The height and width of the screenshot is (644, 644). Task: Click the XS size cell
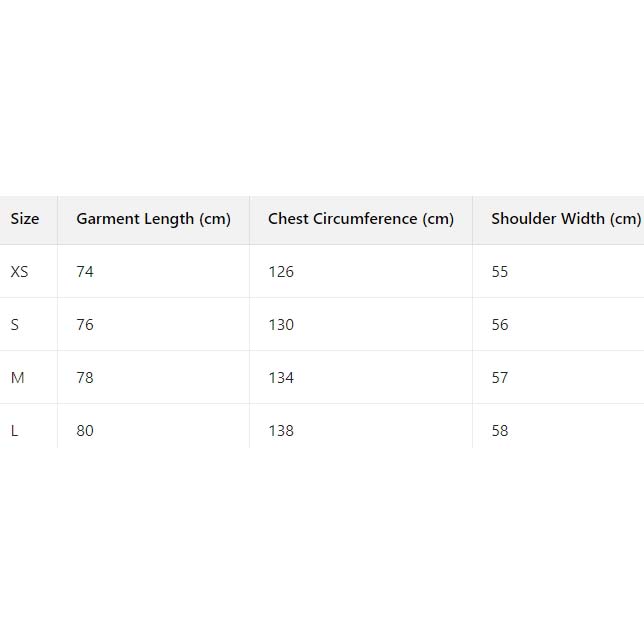[20, 272]
